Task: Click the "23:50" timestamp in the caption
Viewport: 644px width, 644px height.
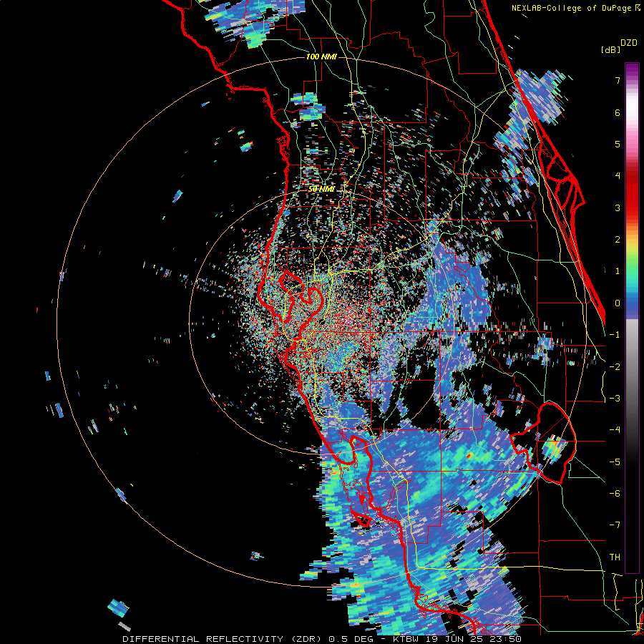Action: click(505, 639)
